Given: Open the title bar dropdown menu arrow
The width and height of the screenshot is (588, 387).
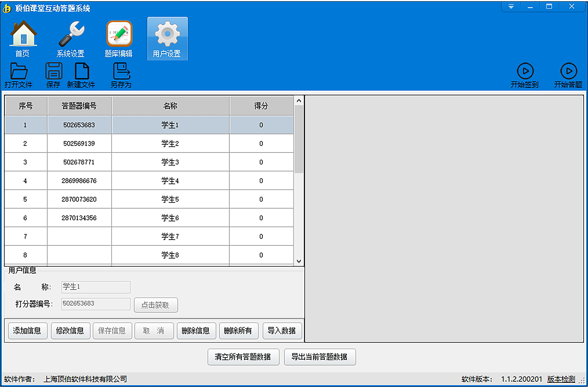Looking at the screenshot, I should pyautogui.click(x=511, y=6).
